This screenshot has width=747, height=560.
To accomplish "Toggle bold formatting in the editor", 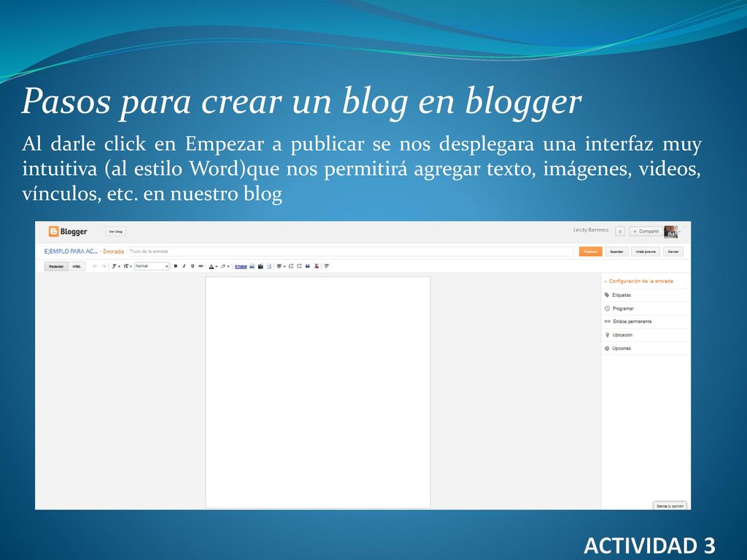I will pos(176,266).
